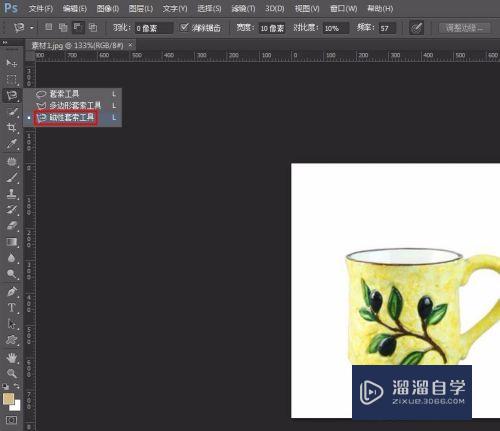Click the frequency (频率) 57 field
Screen dimensions: 500x431
[x=387, y=28]
